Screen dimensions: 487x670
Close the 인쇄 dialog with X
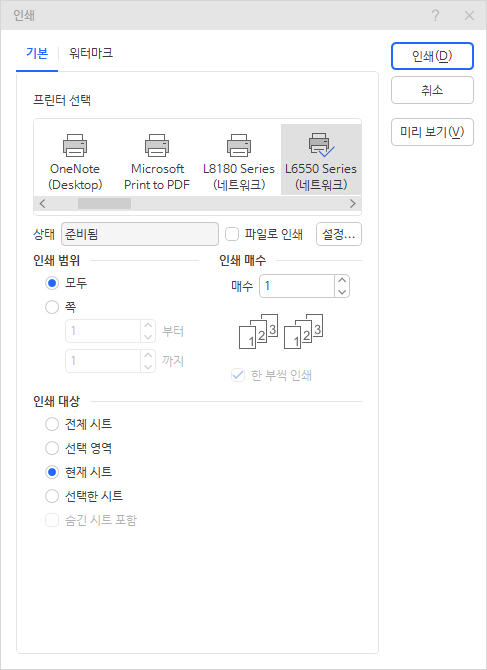pyautogui.click(x=469, y=15)
